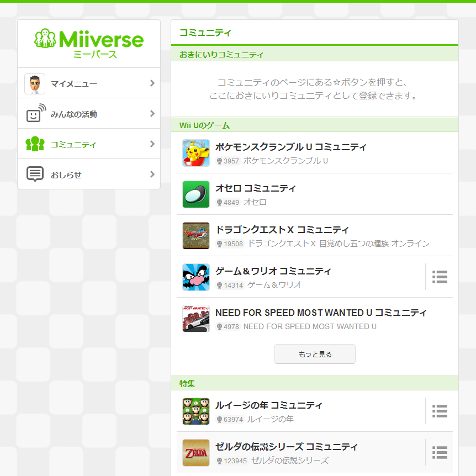Viewport: 476px width, 476px height.
Task: Click the Year of Luigi icon
Action: coord(196,411)
